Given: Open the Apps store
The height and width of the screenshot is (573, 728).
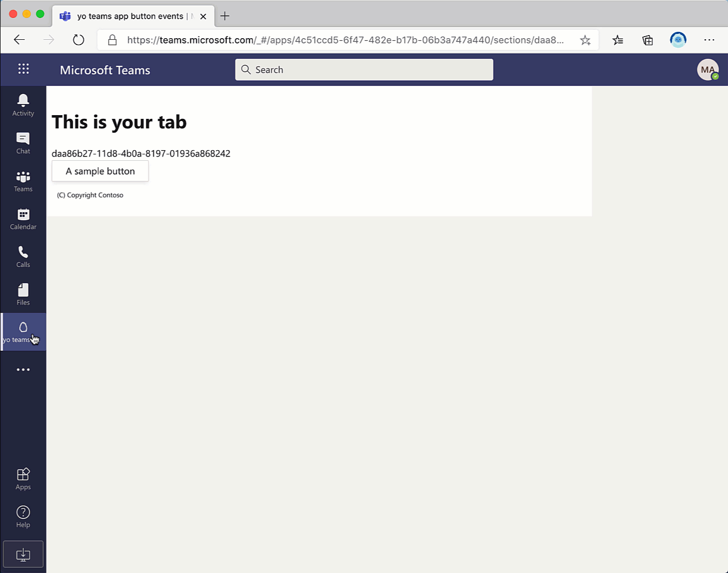Looking at the screenshot, I should coord(23,477).
